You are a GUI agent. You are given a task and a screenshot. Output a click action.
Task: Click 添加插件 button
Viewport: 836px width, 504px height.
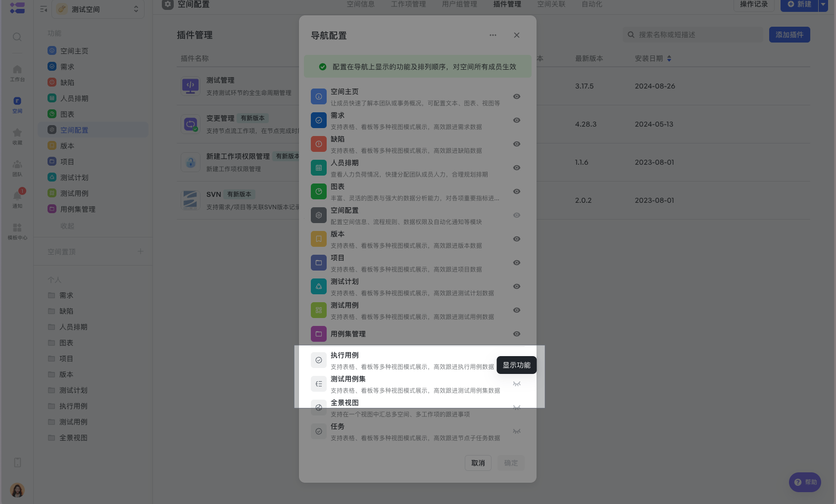click(789, 35)
